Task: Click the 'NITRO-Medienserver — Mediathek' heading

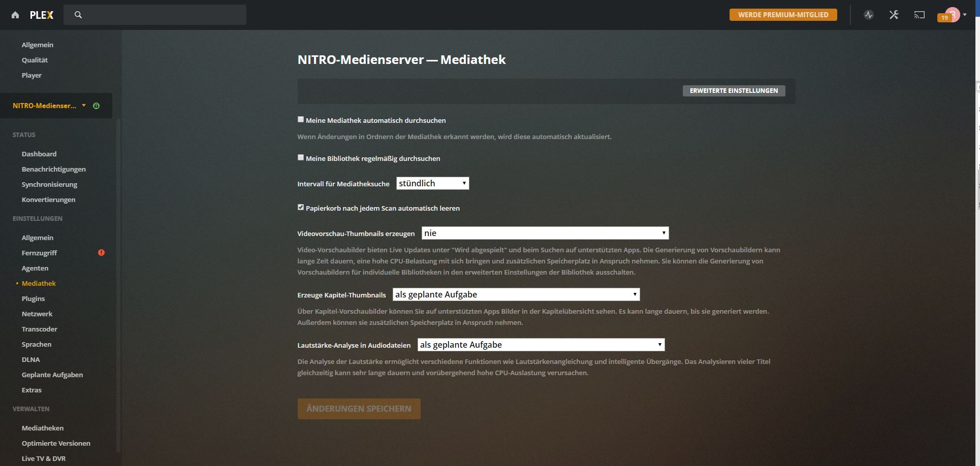Action: tap(401, 59)
